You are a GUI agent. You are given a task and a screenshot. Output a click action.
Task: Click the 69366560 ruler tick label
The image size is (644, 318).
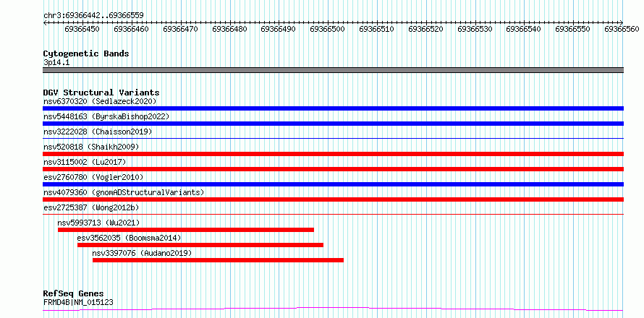point(622,30)
